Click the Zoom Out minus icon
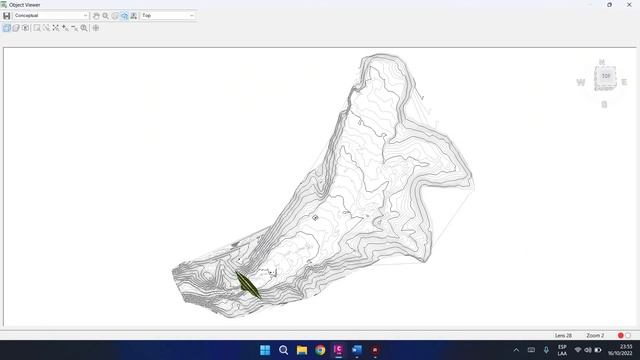The image size is (640, 360). 74,28
